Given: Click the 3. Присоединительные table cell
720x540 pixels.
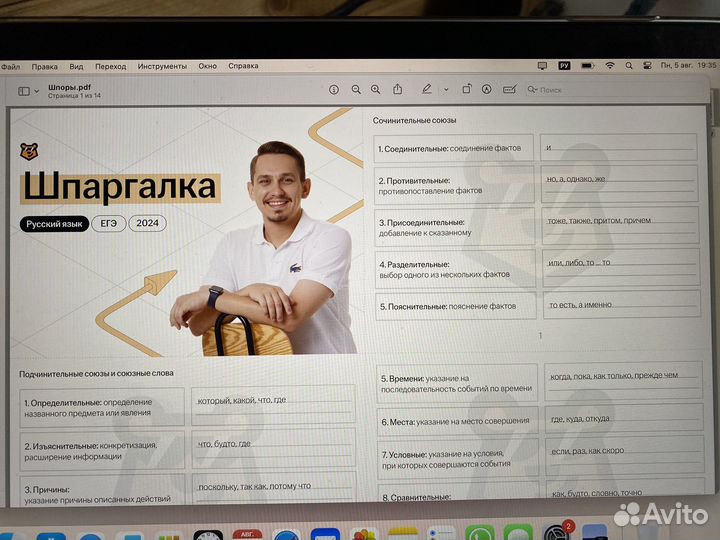Looking at the screenshot, I should click(x=455, y=227).
